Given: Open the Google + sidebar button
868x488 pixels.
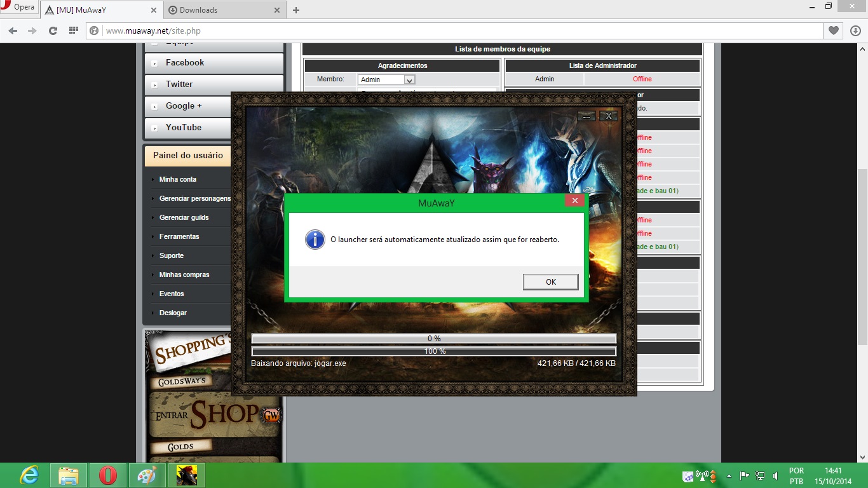Looking at the screenshot, I should 188,106.
